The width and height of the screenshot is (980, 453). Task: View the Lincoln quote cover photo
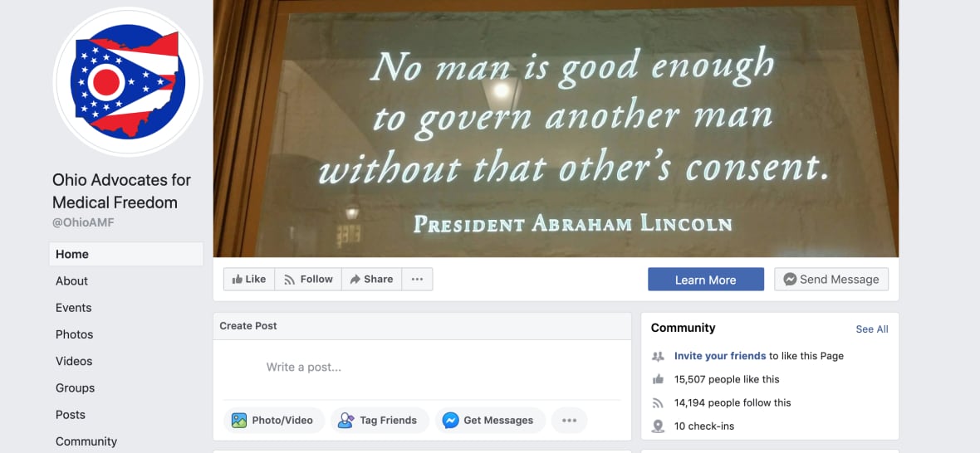point(556,128)
